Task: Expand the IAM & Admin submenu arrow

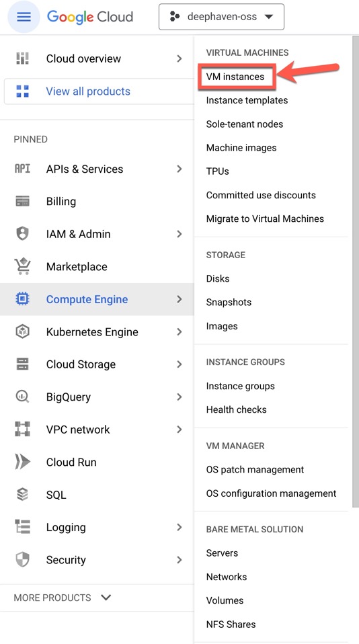Action: coord(179,234)
